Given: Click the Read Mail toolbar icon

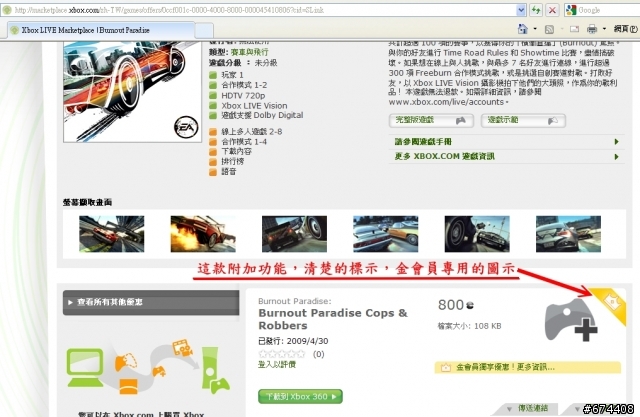Looking at the screenshot, I should (x=574, y=29).
